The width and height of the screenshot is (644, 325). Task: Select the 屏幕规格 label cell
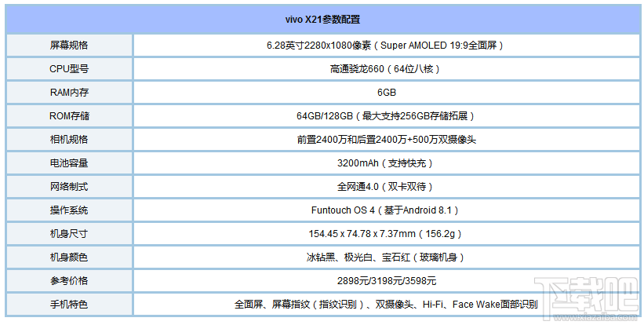click(x=69, y=46)
